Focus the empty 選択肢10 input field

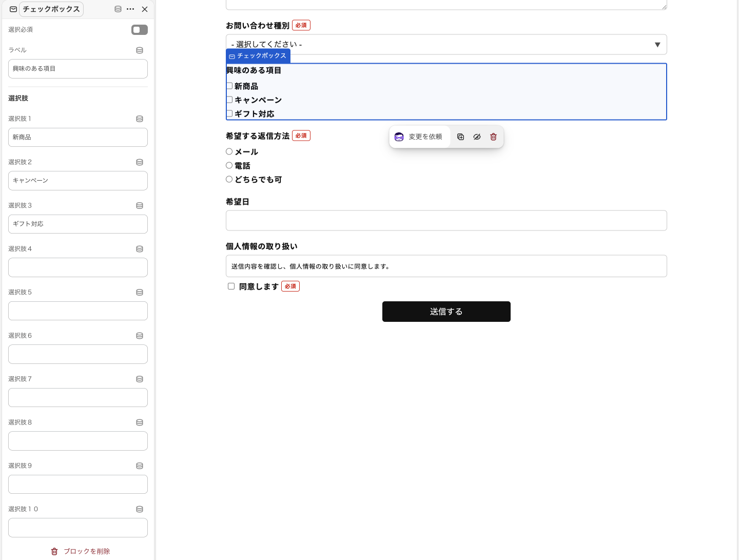pyautogui.click(x=78, y=528)
